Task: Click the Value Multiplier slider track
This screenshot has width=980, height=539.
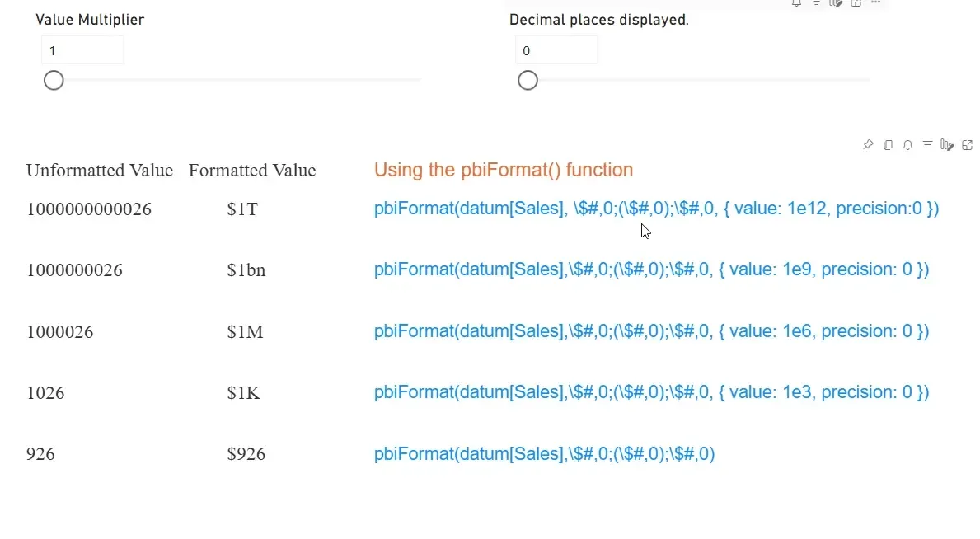Action: coord(237,80)
